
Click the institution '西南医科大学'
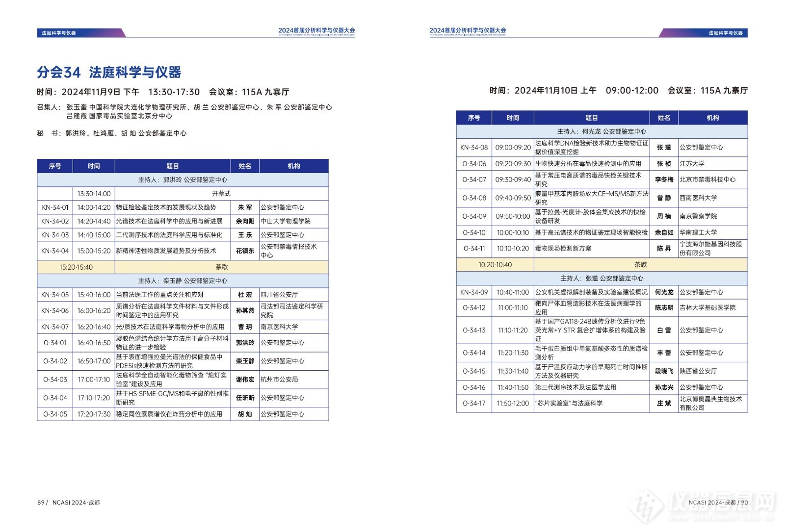(x=698, y=198)
